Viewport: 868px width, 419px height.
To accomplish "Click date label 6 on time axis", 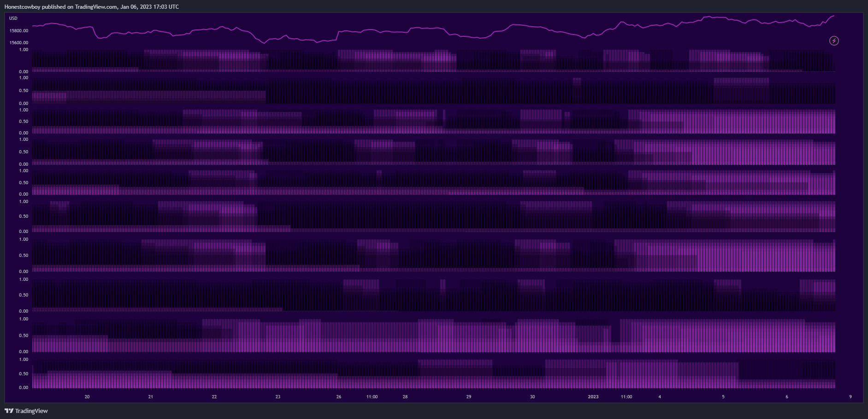I will [x=787, y=396].
